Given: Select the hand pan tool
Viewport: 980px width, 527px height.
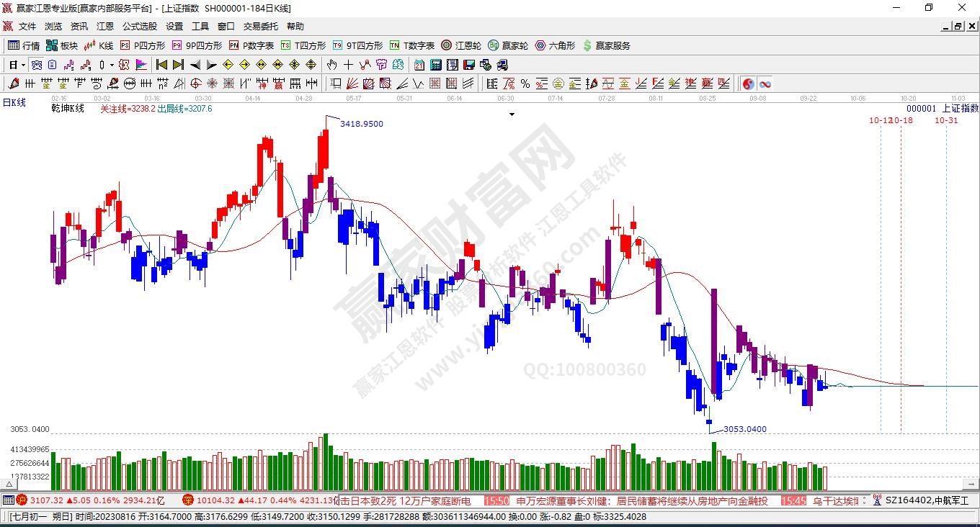Looking at the screenshot, I should [x=331, y=65].
